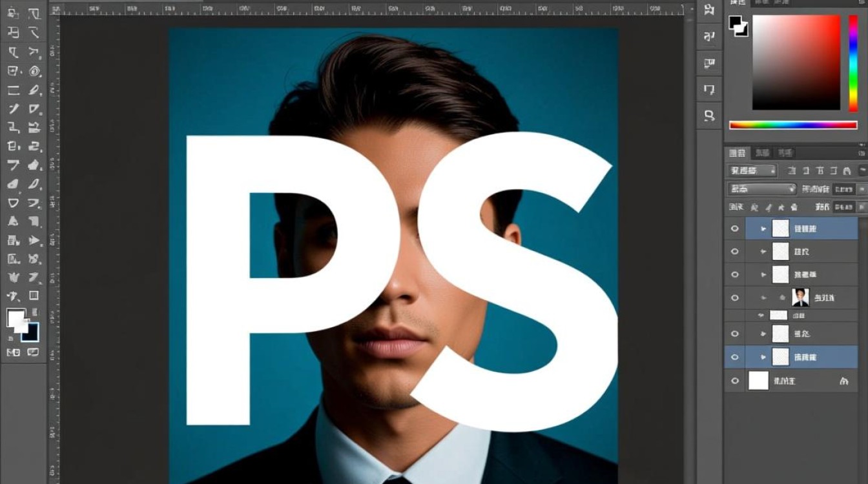Viewport: 868px width, 484px height.
Task: Click the horizontal rainbow spectrum bar
Action: 793,125
